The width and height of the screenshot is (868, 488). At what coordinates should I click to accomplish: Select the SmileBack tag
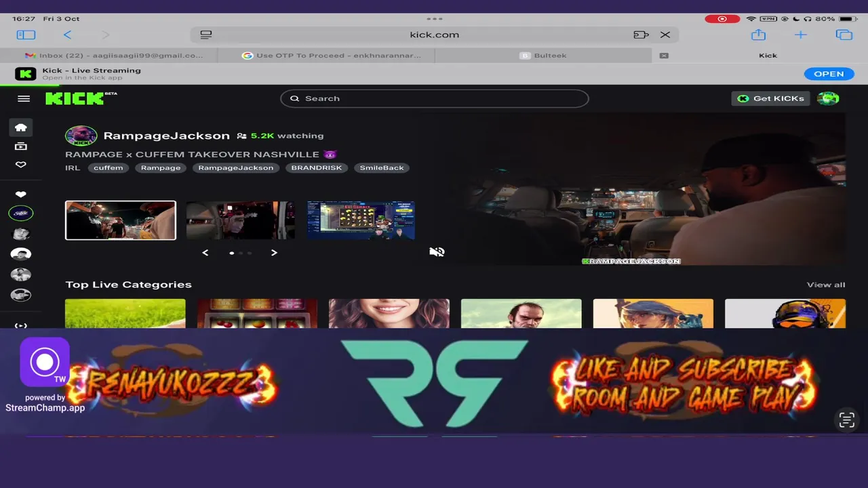(x=382, y=167)
